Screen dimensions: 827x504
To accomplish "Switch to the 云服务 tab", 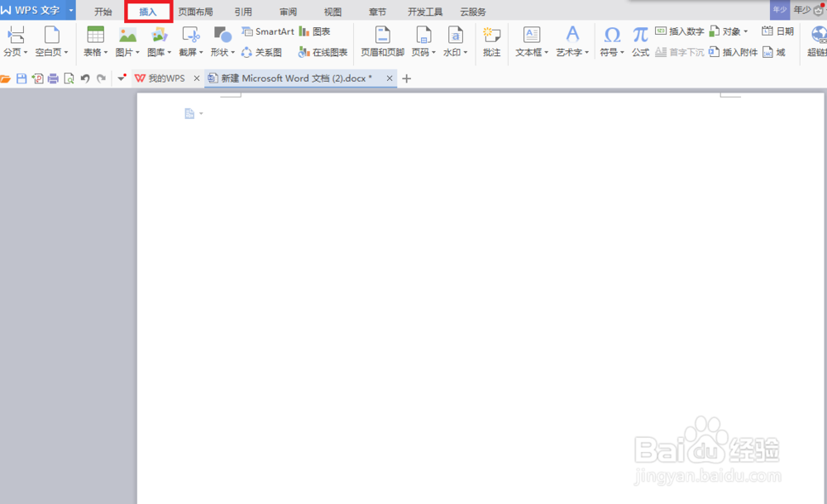I will coord(472,12).
